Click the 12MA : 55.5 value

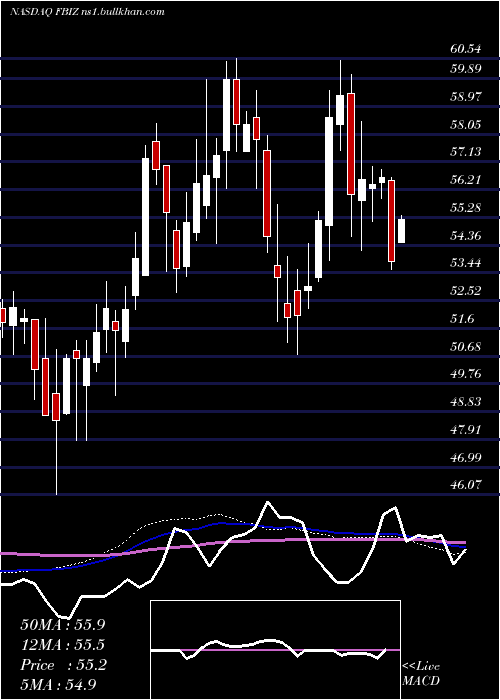tap(63, 645)
